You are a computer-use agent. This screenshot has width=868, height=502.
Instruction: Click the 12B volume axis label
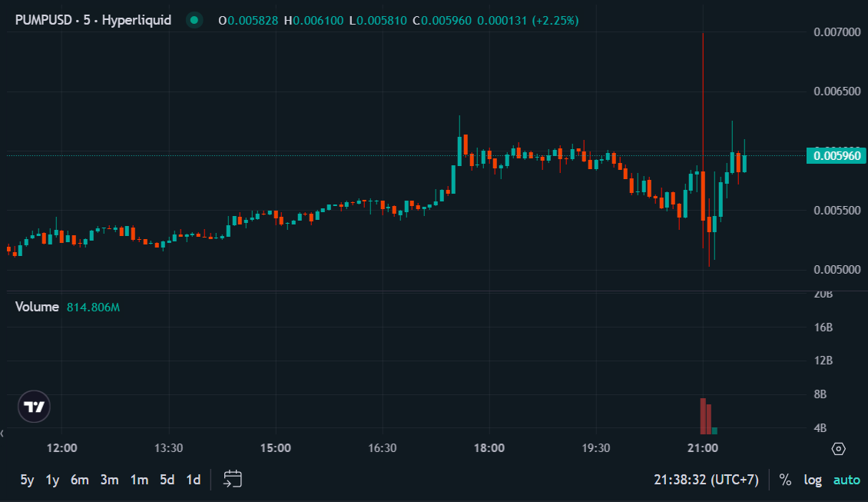823,361
